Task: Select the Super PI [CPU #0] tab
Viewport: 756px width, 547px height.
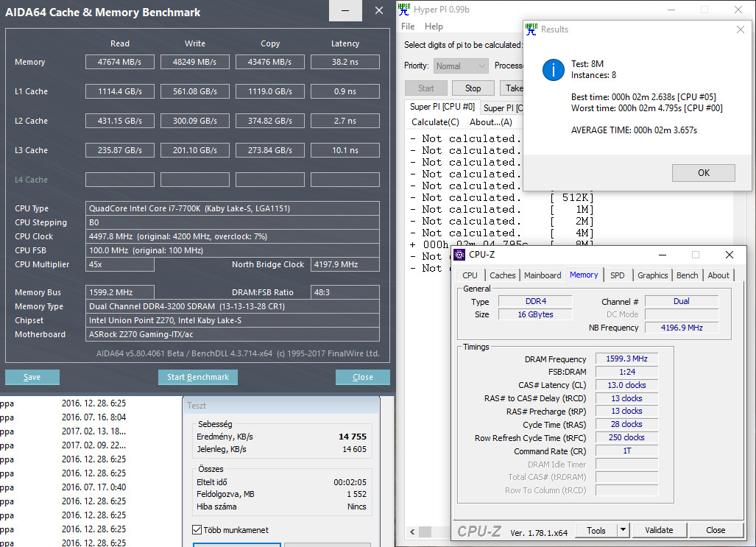Action: tap(442, 107)
